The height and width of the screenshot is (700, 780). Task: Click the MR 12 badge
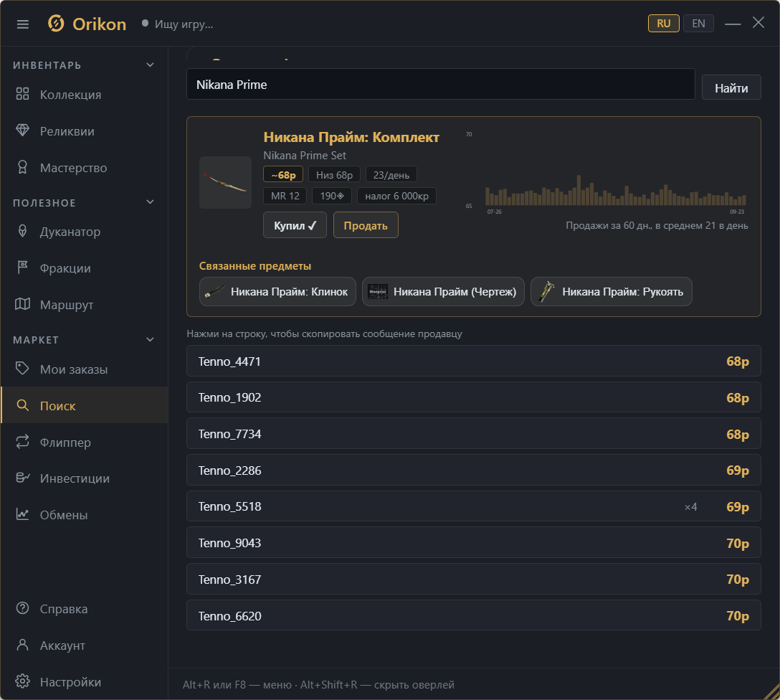click(285, 196)
